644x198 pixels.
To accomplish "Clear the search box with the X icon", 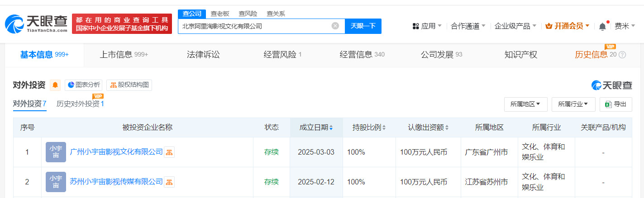I will pyautogui.click(x=335, y=26).
